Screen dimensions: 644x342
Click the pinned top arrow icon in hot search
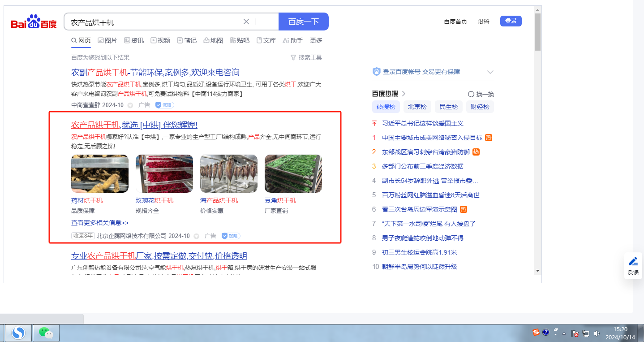(x=374, y=123)
